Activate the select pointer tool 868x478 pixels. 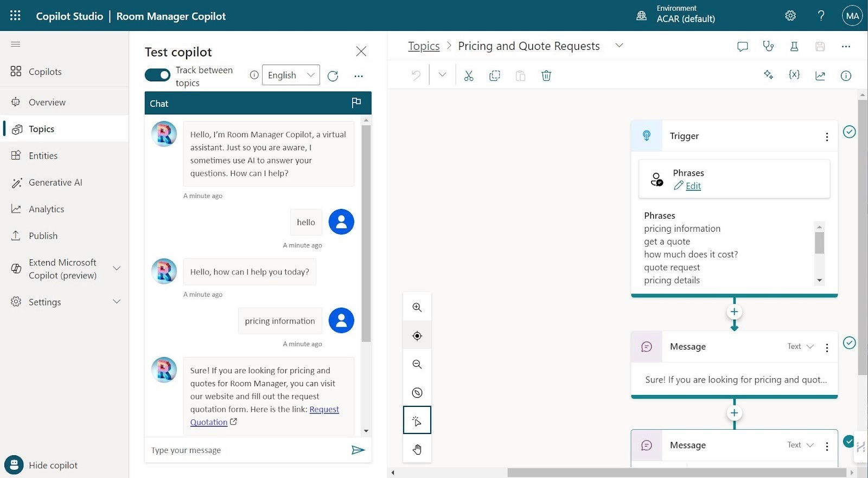(x=417, y=420)
